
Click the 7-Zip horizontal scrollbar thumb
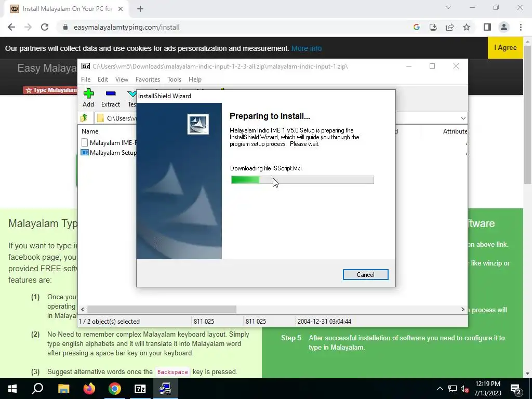(x=162, y=310)
